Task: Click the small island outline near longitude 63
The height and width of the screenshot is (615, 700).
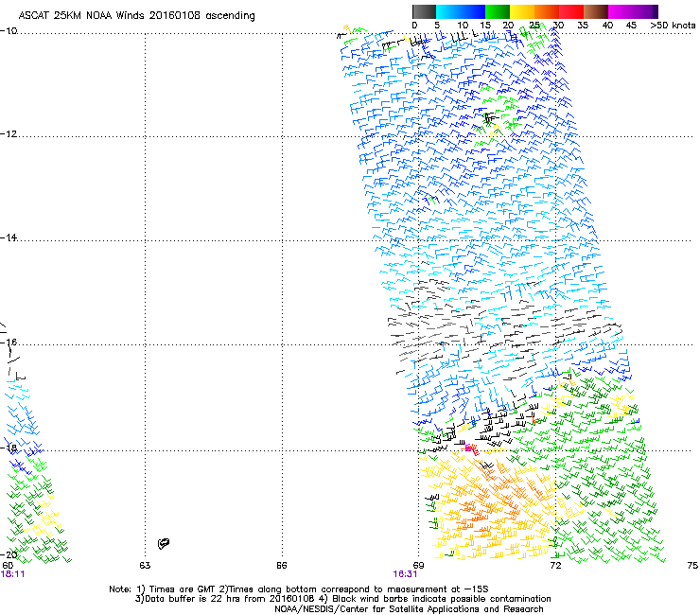Action: [x=164, y=543]
